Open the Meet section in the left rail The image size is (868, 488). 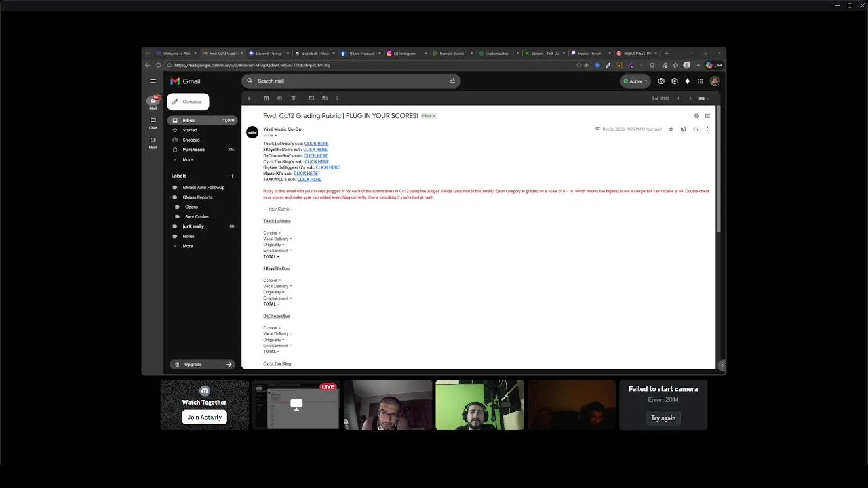point(153,142)
